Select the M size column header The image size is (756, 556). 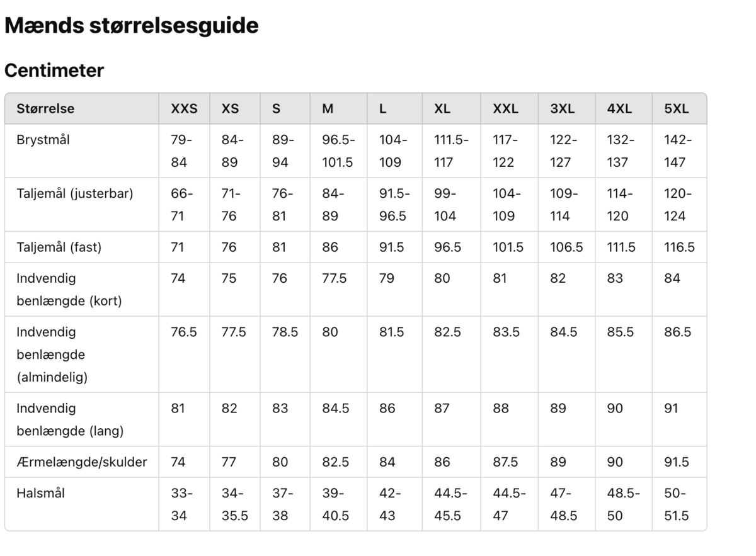coord(328,108)
